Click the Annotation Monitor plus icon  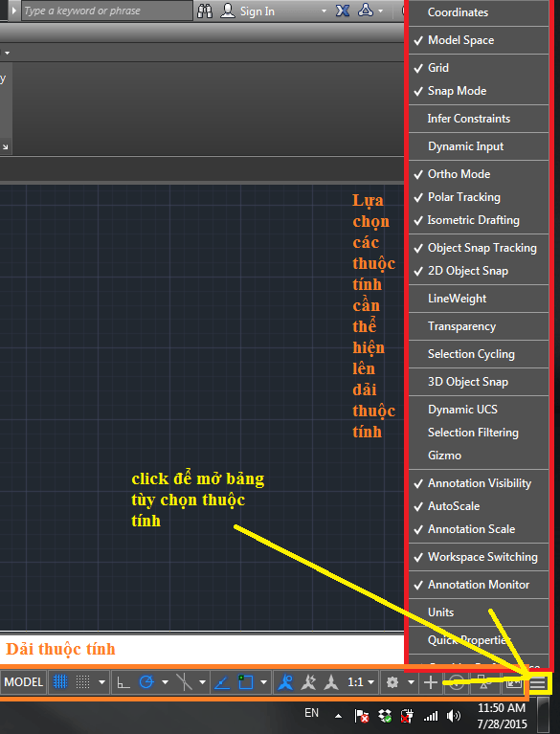point(431,682)
